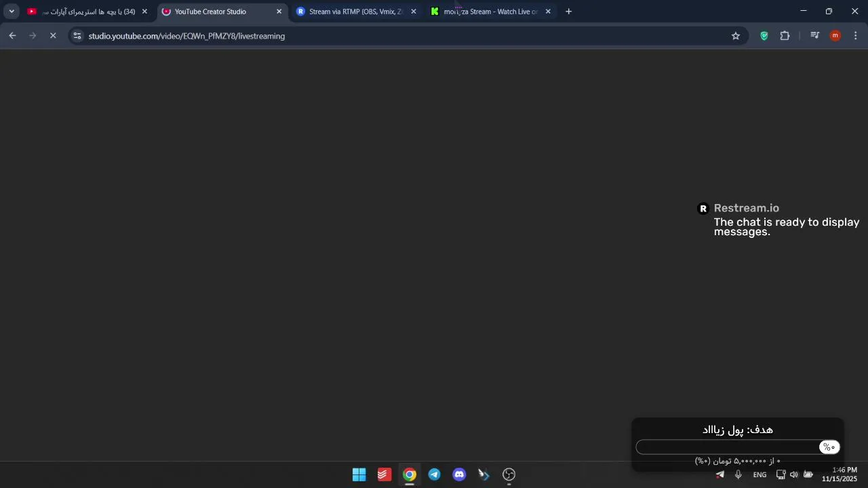868x488 pixels.
Task: Open the blue arrow app beside Discord
Action: [484, 474]
